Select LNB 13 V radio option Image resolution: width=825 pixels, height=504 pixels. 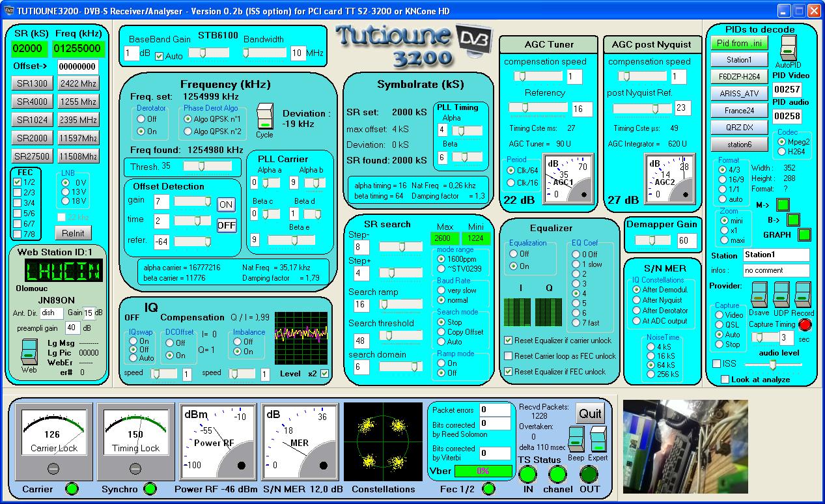65,192
